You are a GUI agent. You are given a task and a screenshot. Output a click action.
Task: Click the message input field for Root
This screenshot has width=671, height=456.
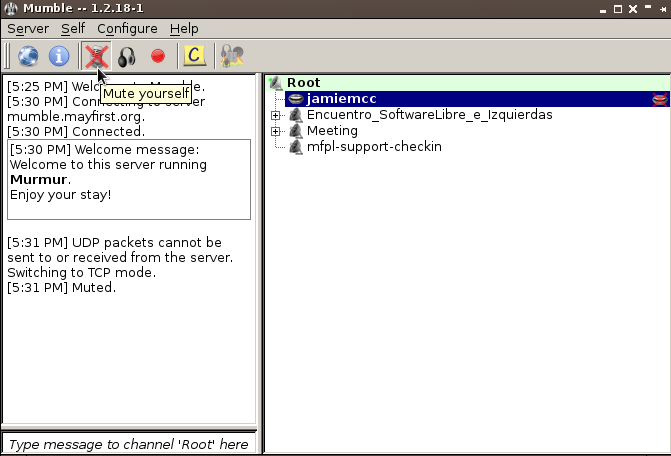click(x=129, y=444)
